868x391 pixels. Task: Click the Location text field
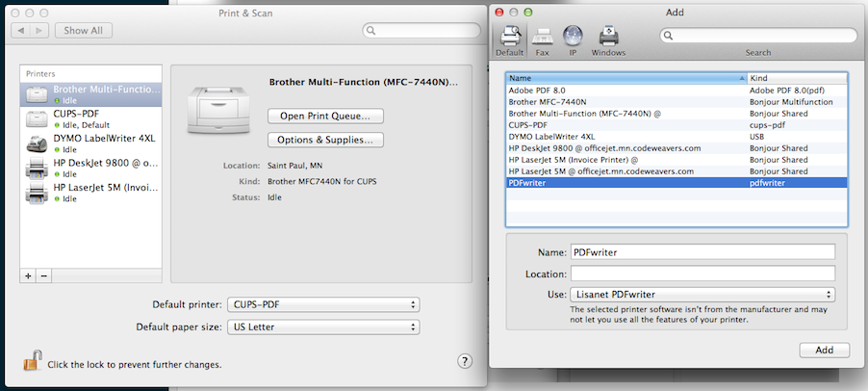coord(702,274)
